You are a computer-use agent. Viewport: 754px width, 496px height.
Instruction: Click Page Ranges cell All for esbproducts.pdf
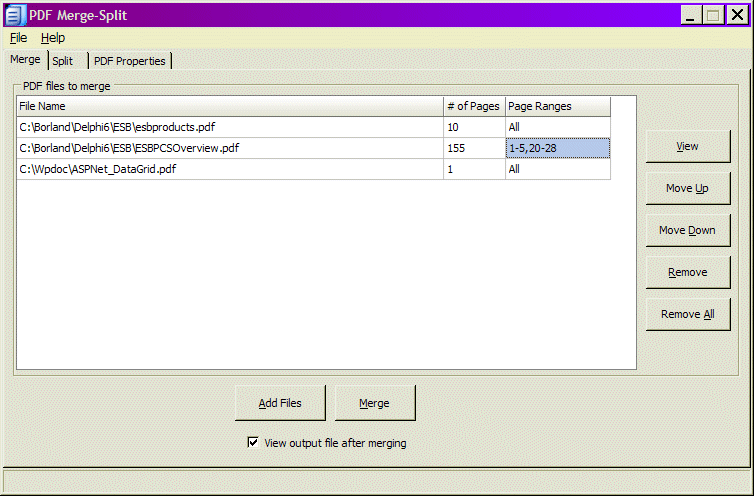(558, 127)
